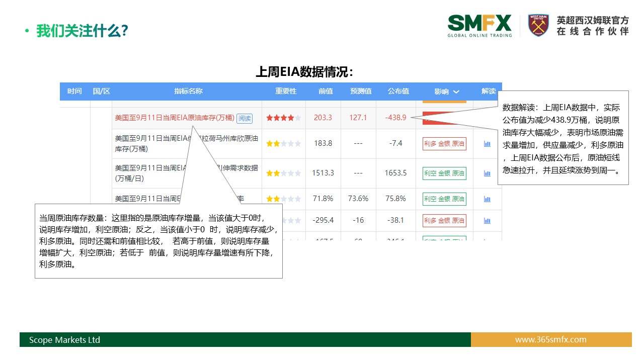Click the 指标名称 column header
644x362 pixels.
188,92
